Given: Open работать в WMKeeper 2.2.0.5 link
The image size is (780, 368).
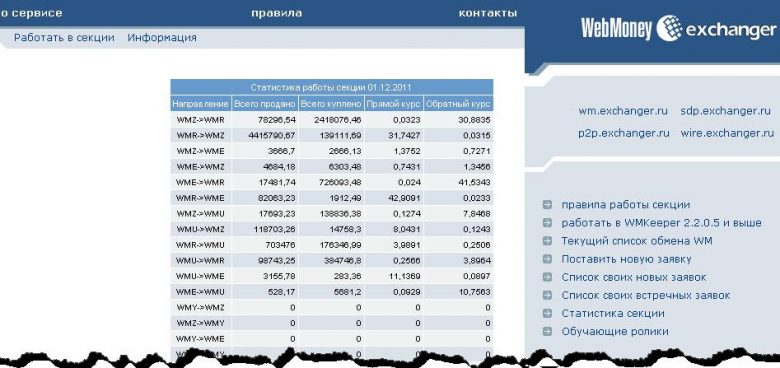Looking at the screenshot, I should click(x=661, y=223).
